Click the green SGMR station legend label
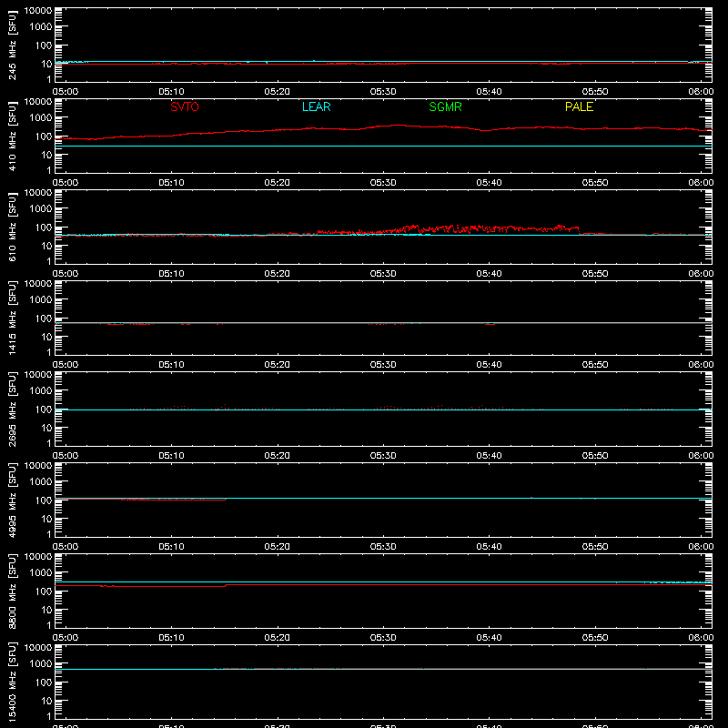Screen dimensions: 728x728 click(445, 106)
